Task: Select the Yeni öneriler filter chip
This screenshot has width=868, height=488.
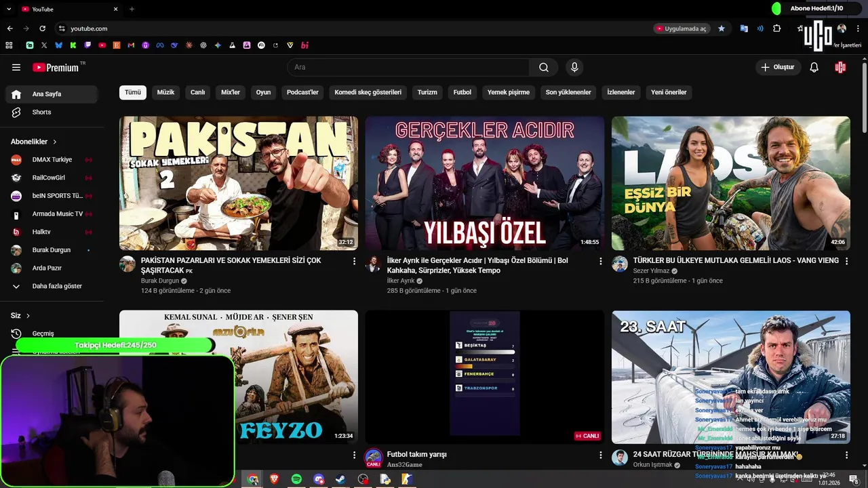Action: click(669, 92)
